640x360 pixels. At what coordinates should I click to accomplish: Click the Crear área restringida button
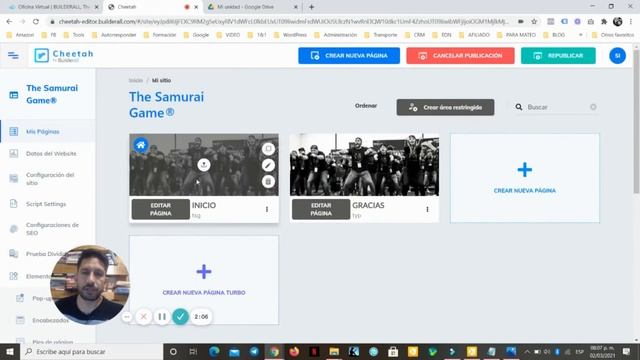(445, 107)
